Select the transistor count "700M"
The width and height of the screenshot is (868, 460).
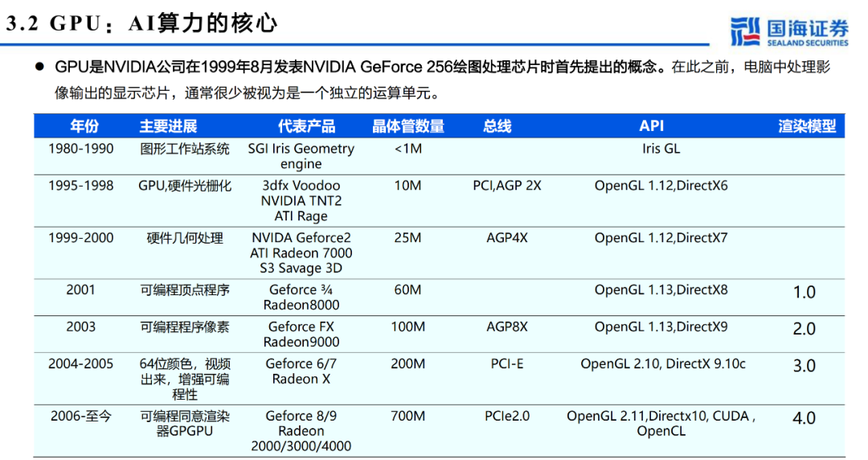tap(408, 417)
